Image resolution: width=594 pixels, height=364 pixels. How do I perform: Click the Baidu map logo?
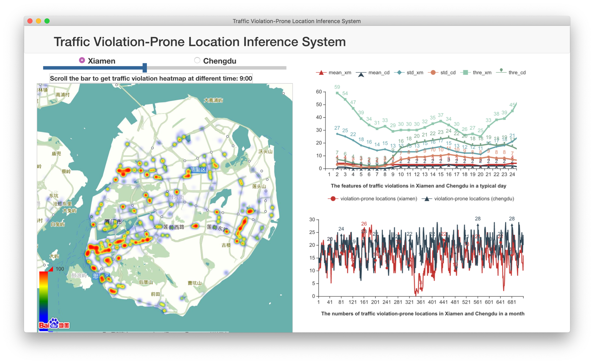(x=54, y=324)
